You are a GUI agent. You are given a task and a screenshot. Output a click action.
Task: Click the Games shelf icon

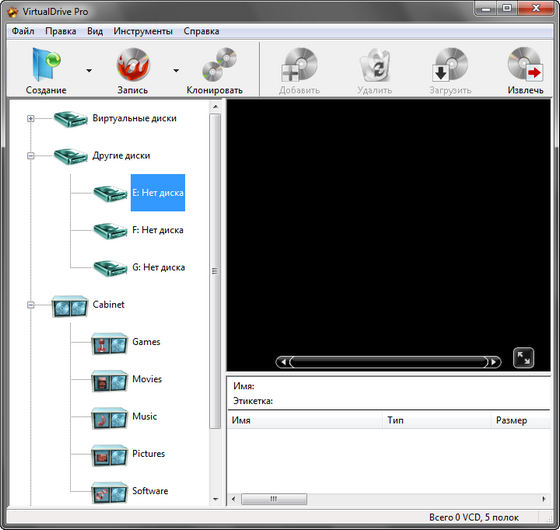[109, 343]
